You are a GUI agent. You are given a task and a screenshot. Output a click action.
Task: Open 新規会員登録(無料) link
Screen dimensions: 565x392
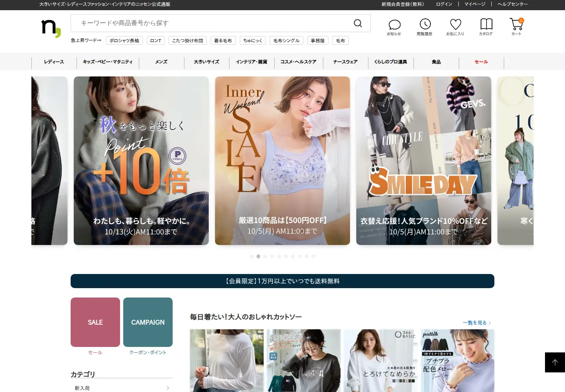(x=403, y=4)
